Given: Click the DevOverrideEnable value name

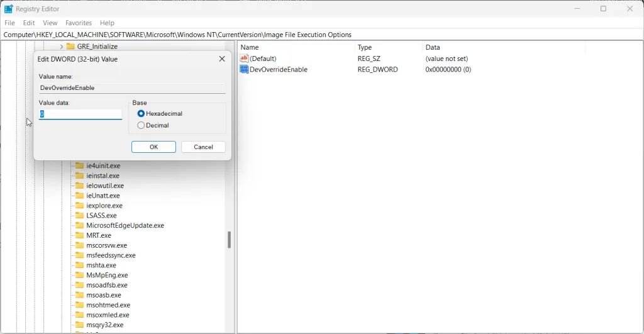Looking at the screenshot, I should [279, 70].
